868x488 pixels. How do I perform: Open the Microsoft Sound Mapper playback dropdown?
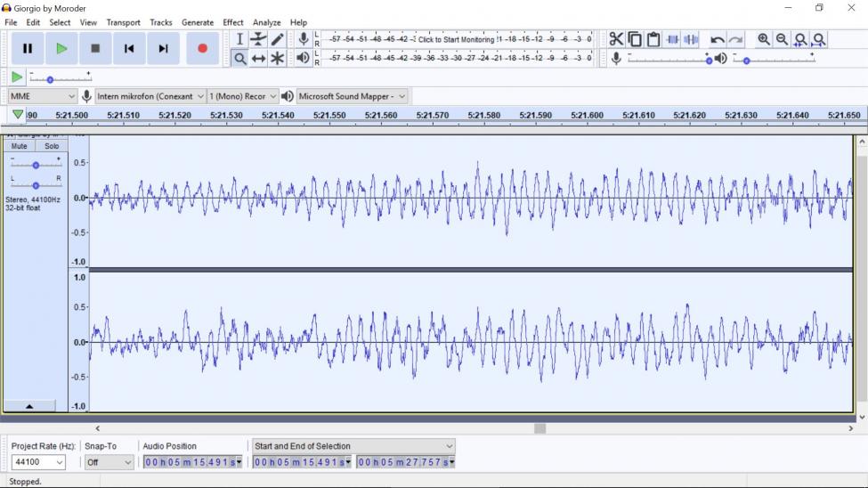[x=352, y=96]
